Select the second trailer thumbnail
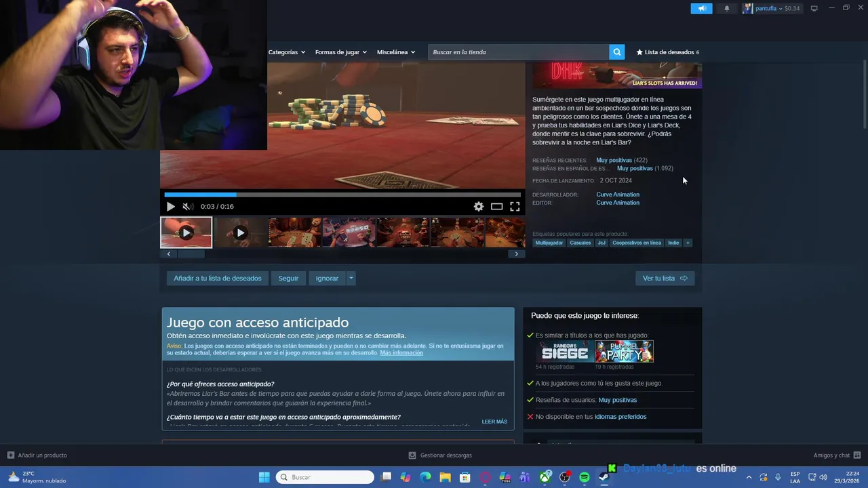868x488 pixels. click(240, 232)
